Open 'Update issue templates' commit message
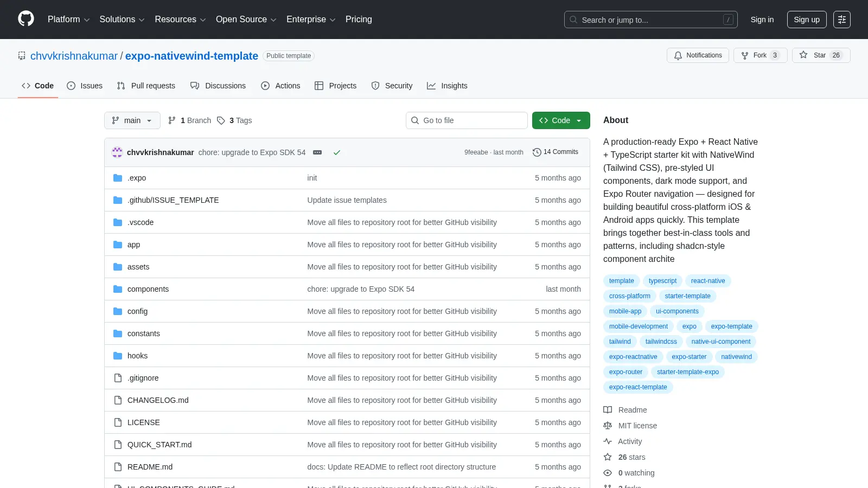The image size is (868, 488). (347, 200)
